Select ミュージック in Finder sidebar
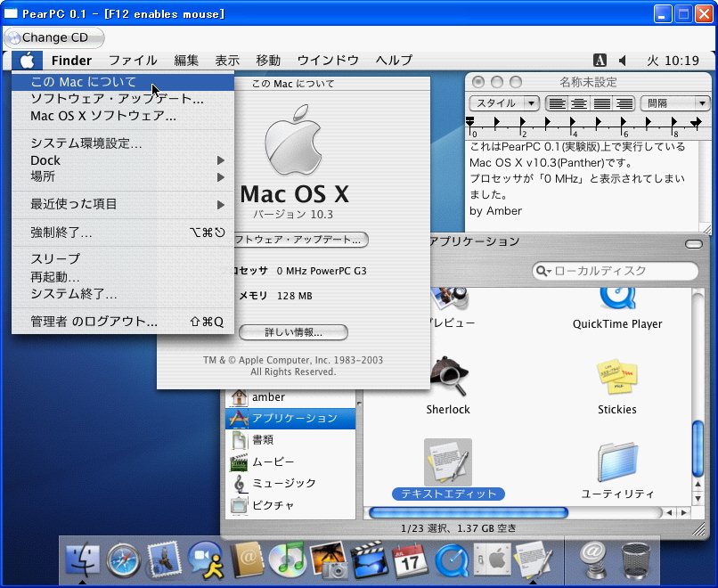The height and width of the screenshot is (588, 718). click(290, 483)
